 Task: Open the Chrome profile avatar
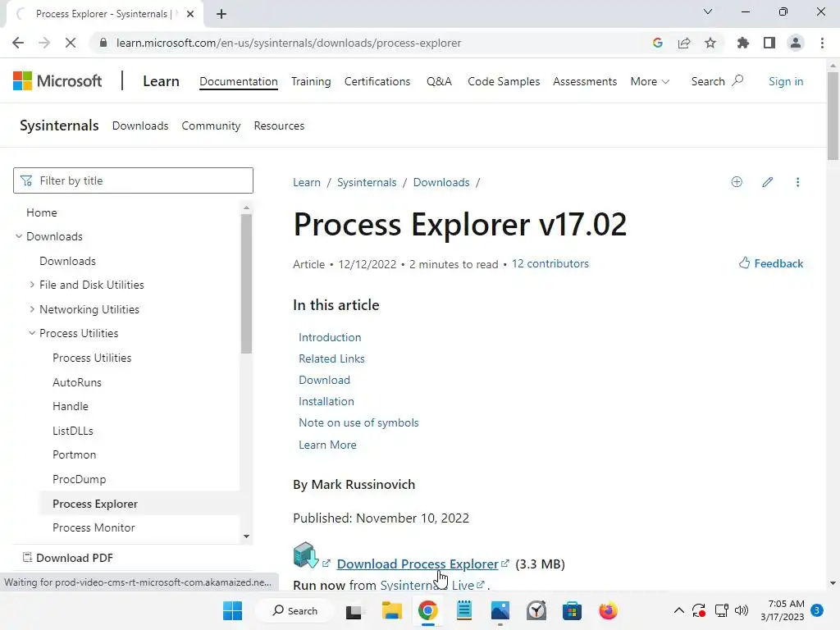[796, 43]
